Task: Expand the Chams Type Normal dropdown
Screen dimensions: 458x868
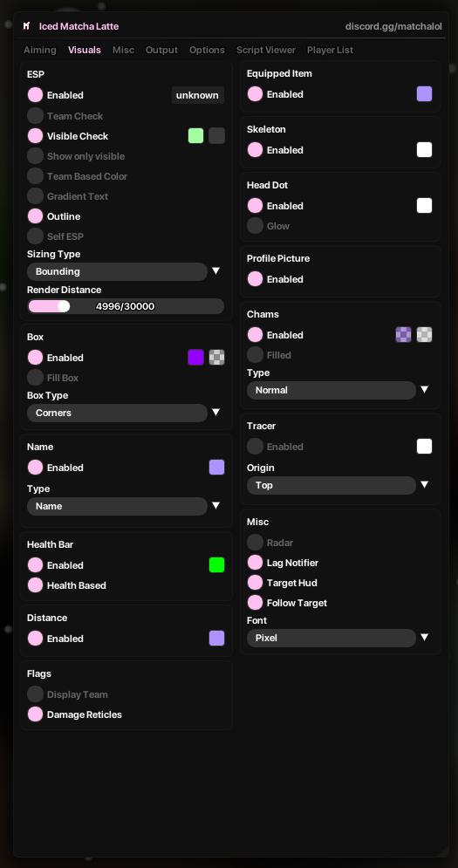Action: coord(332,390)
